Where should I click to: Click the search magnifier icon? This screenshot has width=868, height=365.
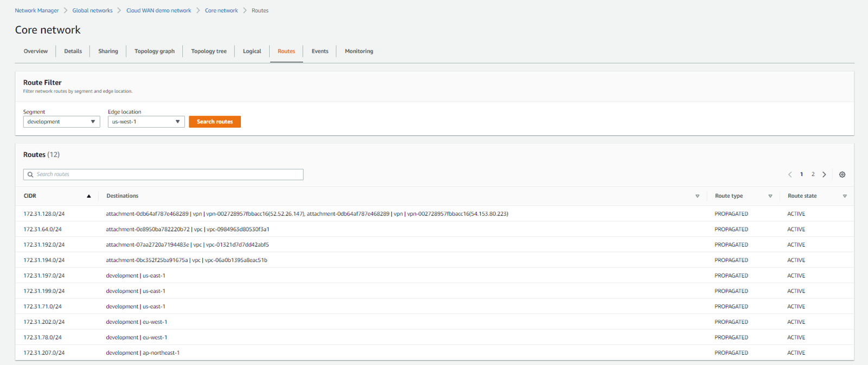click(x=30, y=174)
